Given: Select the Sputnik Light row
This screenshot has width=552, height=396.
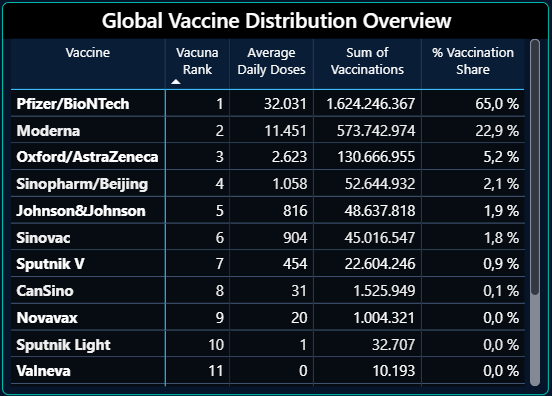Looking at the screenshot, I should 268,344.
